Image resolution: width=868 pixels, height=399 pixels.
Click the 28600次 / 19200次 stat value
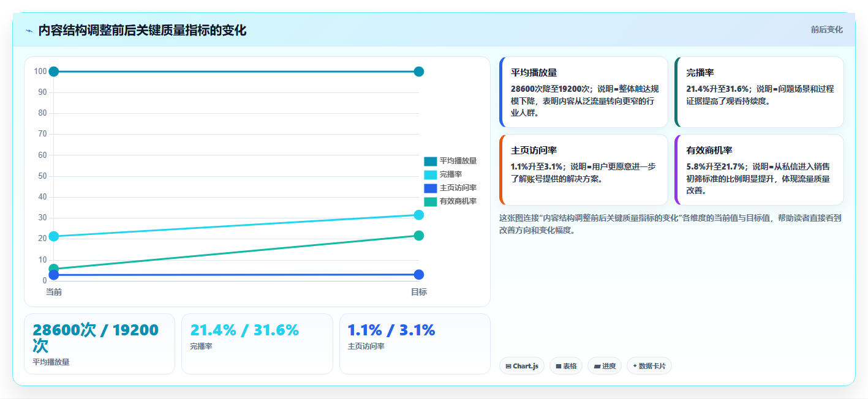96,338
